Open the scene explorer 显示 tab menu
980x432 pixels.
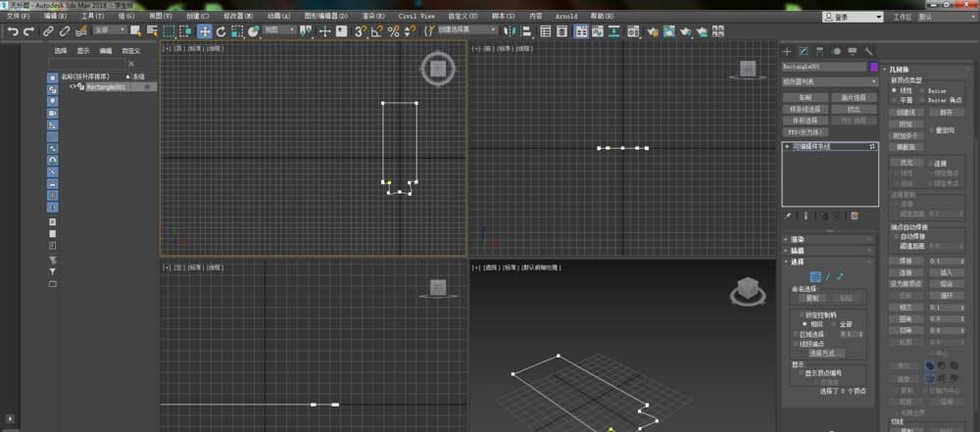point(82,51)
